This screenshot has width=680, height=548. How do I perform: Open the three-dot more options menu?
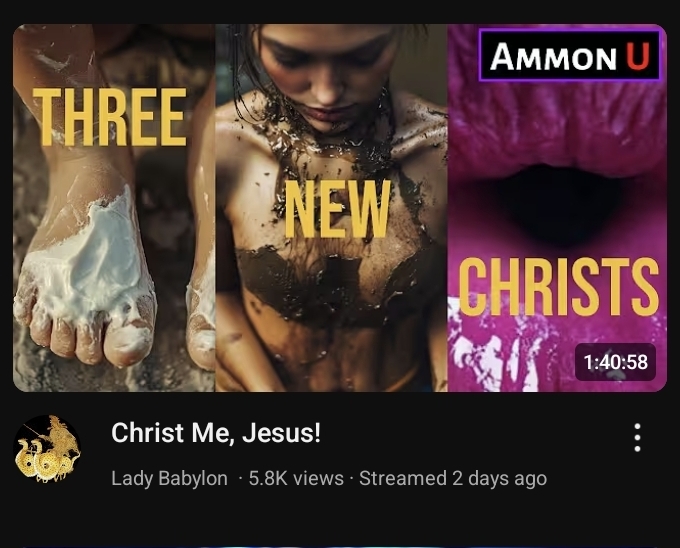click(637, 438)
